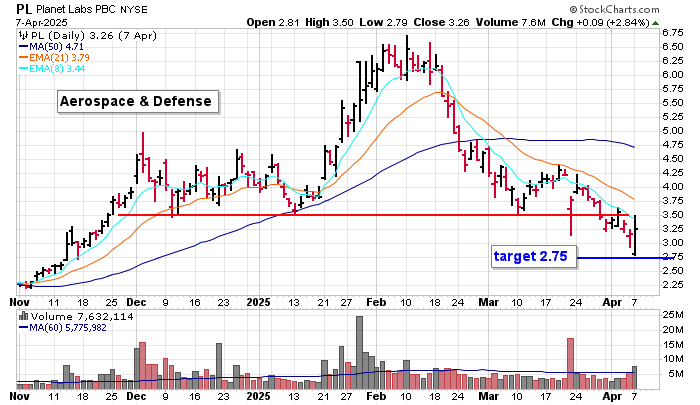Image resolution: width=700 pixels, height=405 pixels.
Task: Click the 3.00 price axis label
Action: (673, 243)
